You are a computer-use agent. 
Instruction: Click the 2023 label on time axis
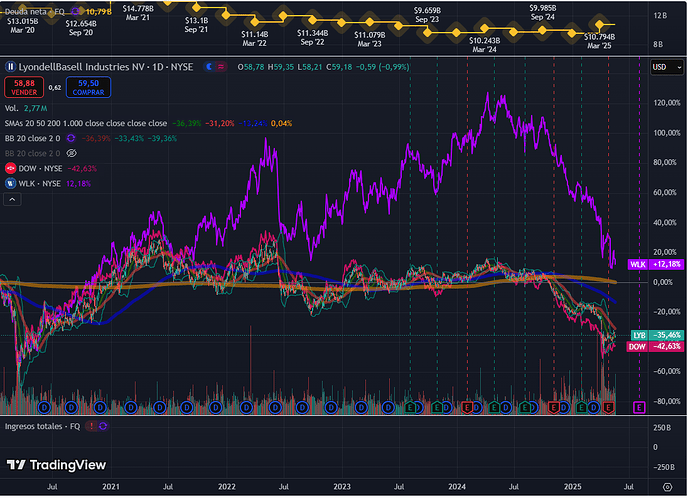pyautogui.click(x=342, y=487)
